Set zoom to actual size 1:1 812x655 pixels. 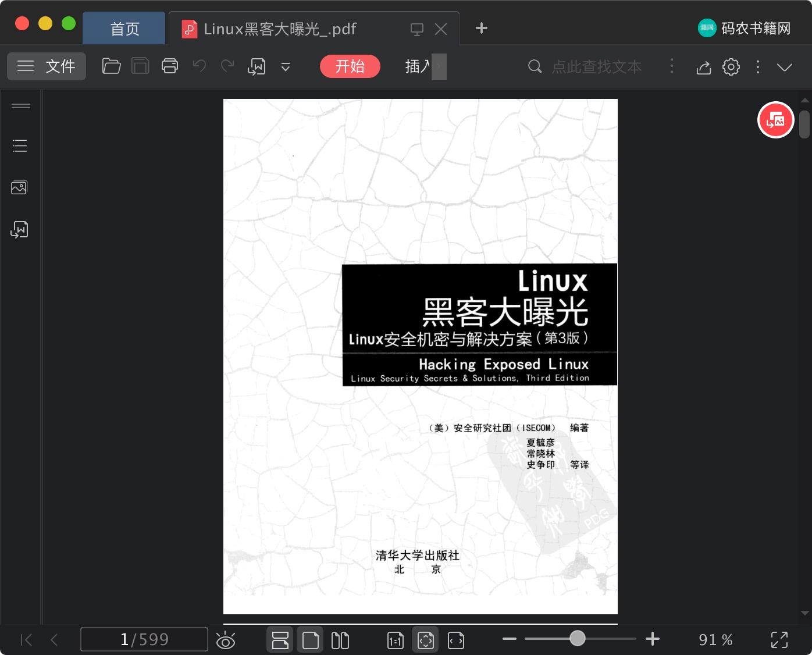[396, 640]
